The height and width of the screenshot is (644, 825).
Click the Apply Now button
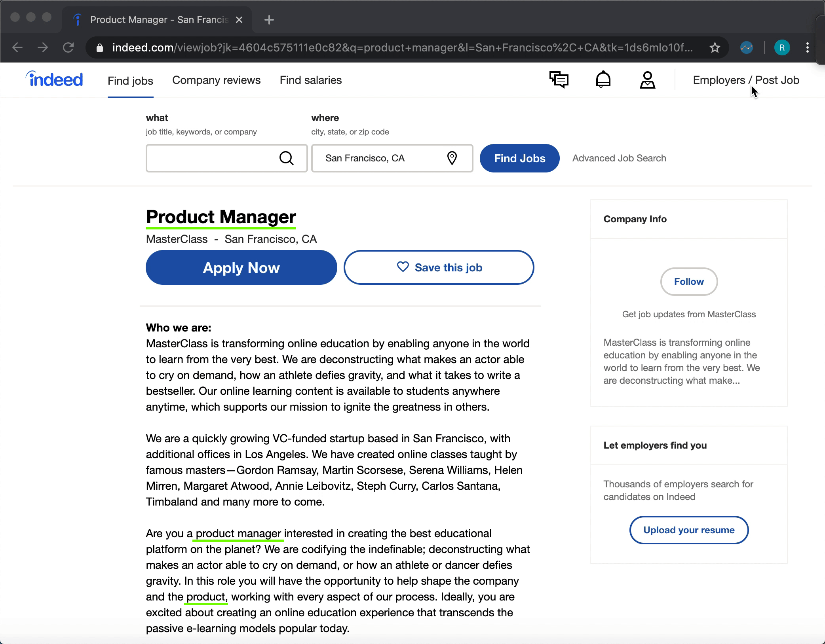[241, 267]
